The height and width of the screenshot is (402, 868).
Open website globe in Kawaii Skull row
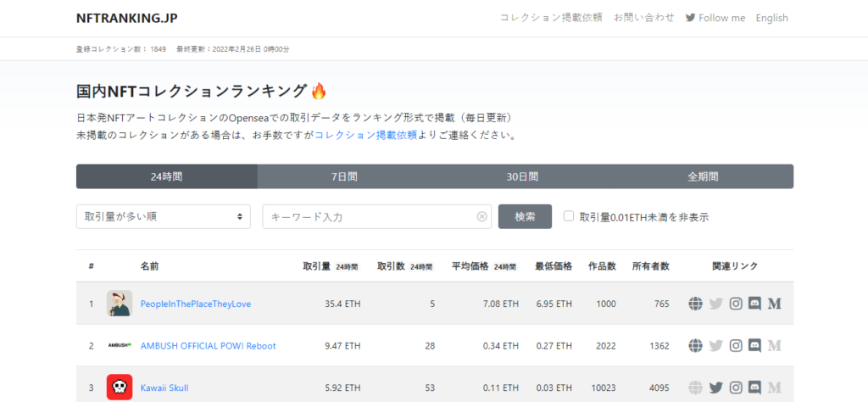point(695,388)
